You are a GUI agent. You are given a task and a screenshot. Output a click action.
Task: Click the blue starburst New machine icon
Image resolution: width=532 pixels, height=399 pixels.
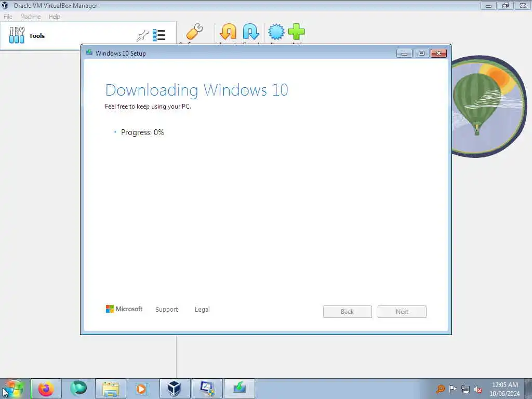point(276,32)
